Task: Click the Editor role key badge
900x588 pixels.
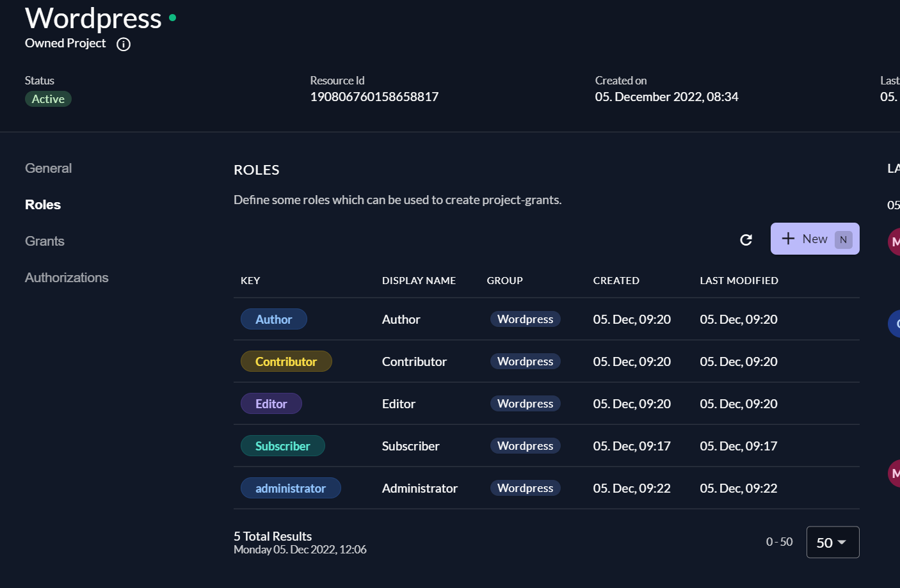Action: click(271, 404)
